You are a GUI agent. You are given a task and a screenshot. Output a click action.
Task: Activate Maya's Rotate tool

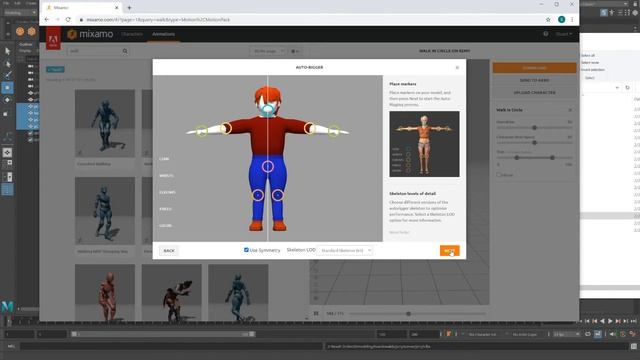[7, 100]
